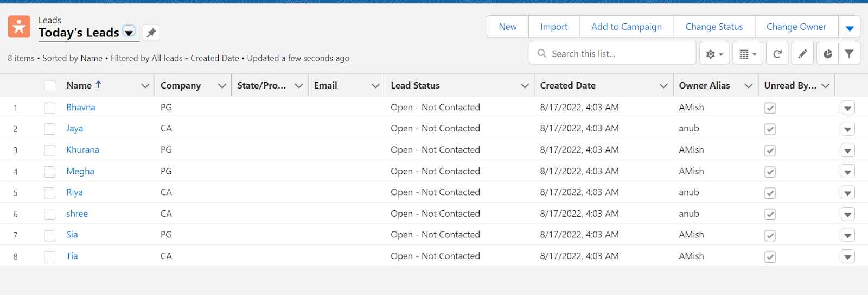Click the orange Leads object icon
The image size is (868, 295).
click(19, 27)
